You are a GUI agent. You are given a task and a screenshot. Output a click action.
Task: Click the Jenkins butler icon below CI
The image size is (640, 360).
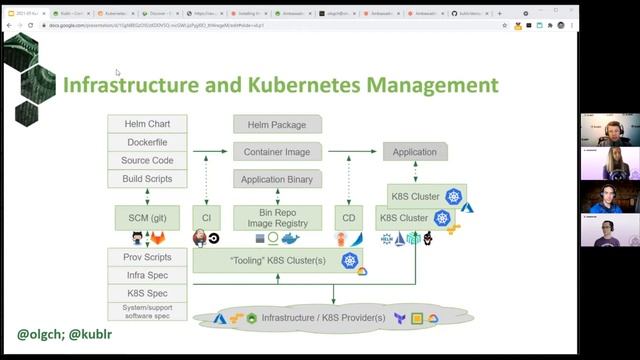(x=200, y=238)
